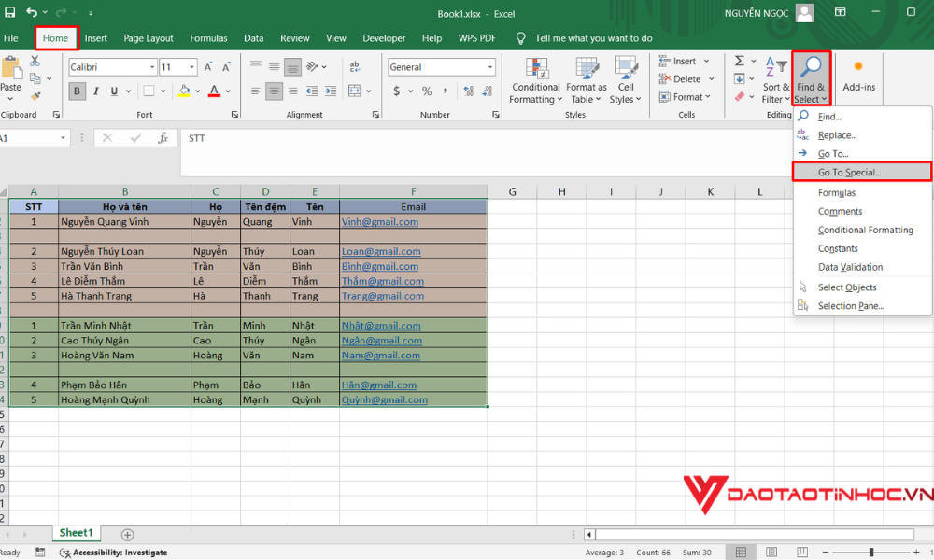Click the Sheet1 tab at the bottom

coord(76,533)
